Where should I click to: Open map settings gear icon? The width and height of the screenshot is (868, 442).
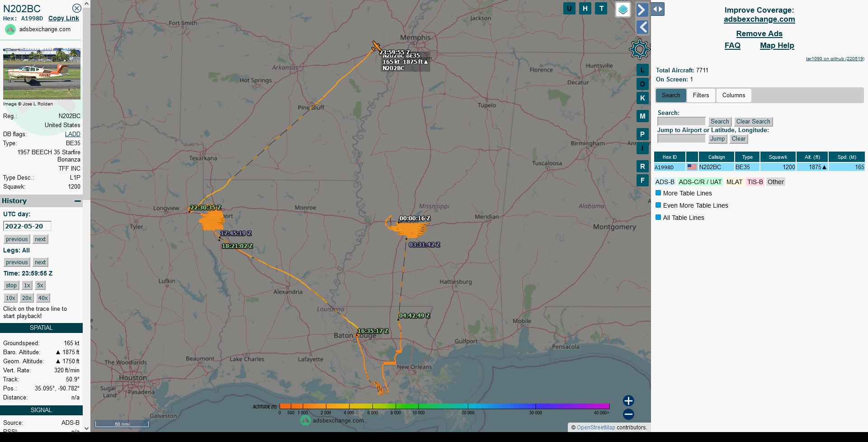click(639, 49)
